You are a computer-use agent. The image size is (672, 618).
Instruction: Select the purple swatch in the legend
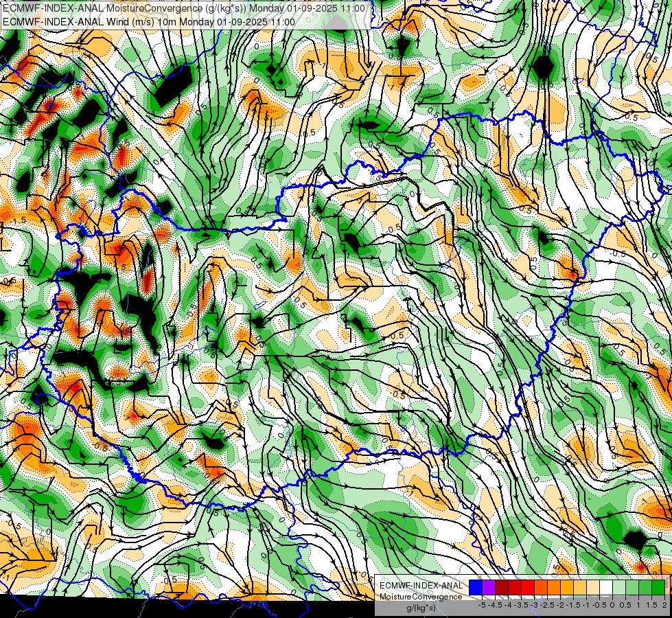coord(489,587)
